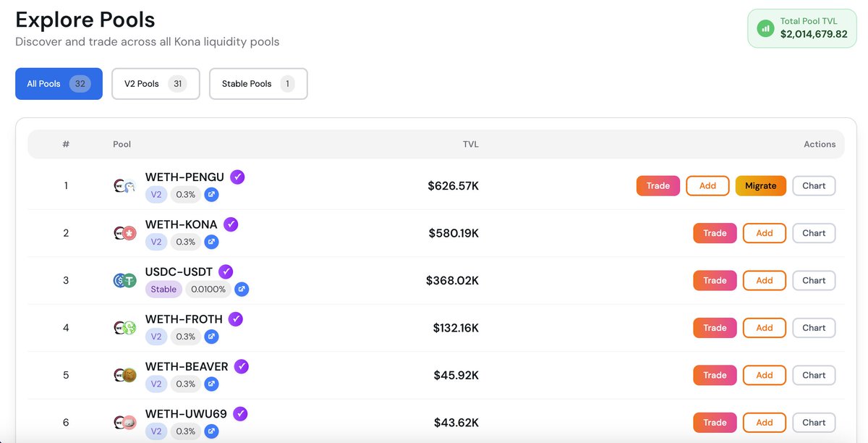Image resolution: width=868 pixels, height=443 pixels.
Task: Click external link icon for WETH-FROTH pool
Action: (x=211, y=337)
